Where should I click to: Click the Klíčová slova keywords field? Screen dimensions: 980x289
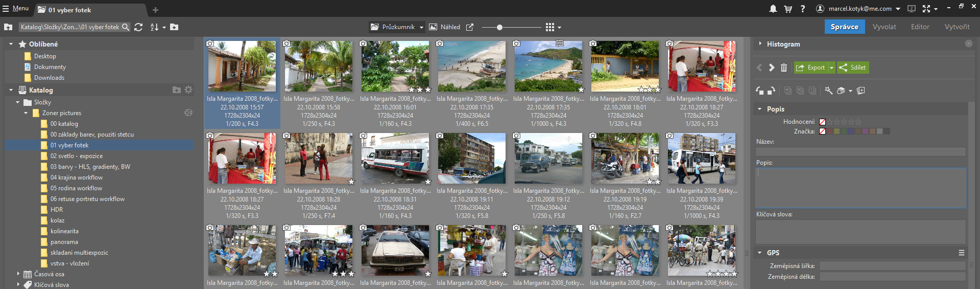[861, 232]
